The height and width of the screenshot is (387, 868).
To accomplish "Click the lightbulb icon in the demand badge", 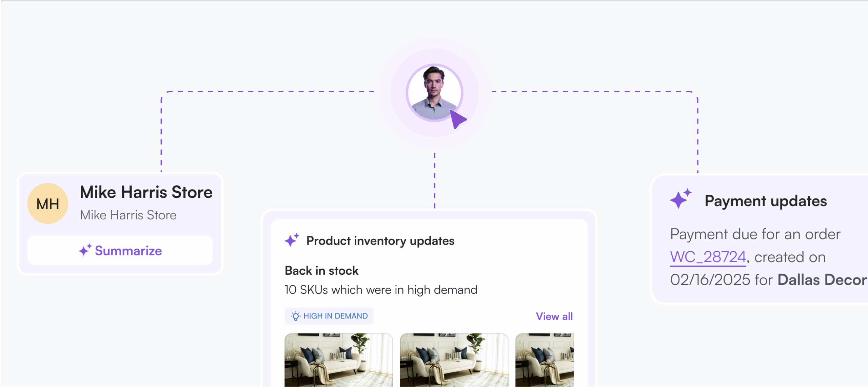I will 295,316.
